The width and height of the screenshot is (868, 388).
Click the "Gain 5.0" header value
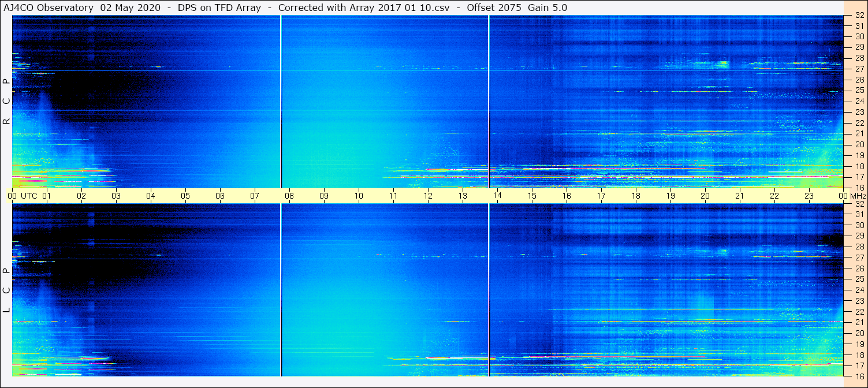tap(547, 8)
